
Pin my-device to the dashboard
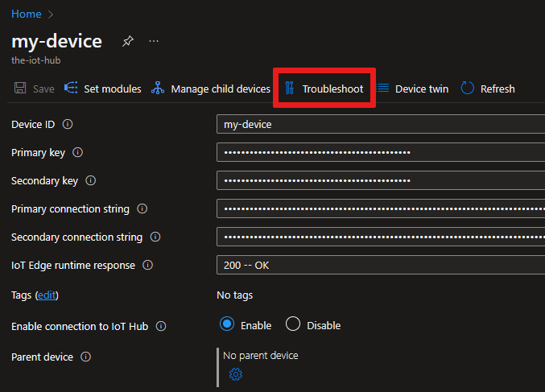tap(127, 41)
